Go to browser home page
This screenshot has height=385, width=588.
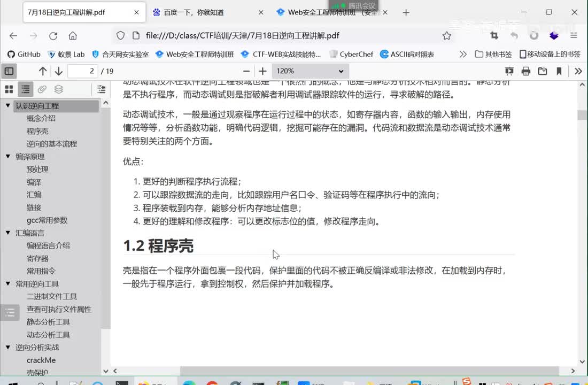click(73, 36)
